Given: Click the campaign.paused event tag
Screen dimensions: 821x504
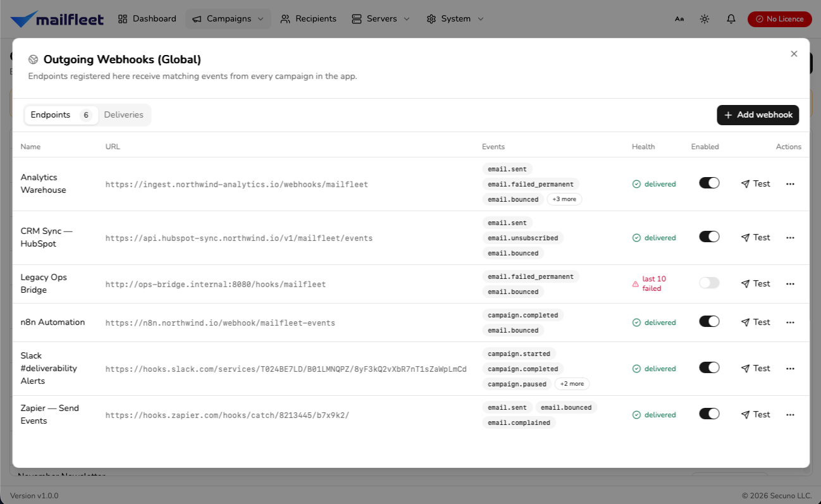Looking at the screenshot, I should coord(516,384).
